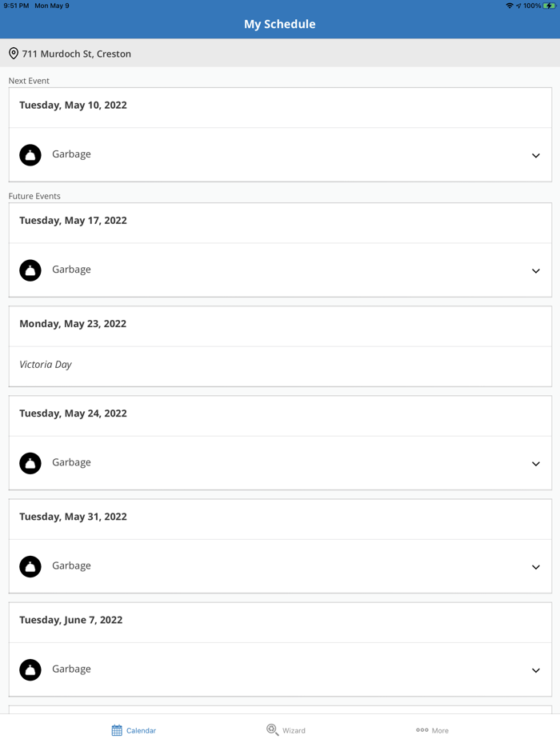Tap the 711 Murdoch St address
This screenshot has height=747, width=560.
tap(77, 54)
